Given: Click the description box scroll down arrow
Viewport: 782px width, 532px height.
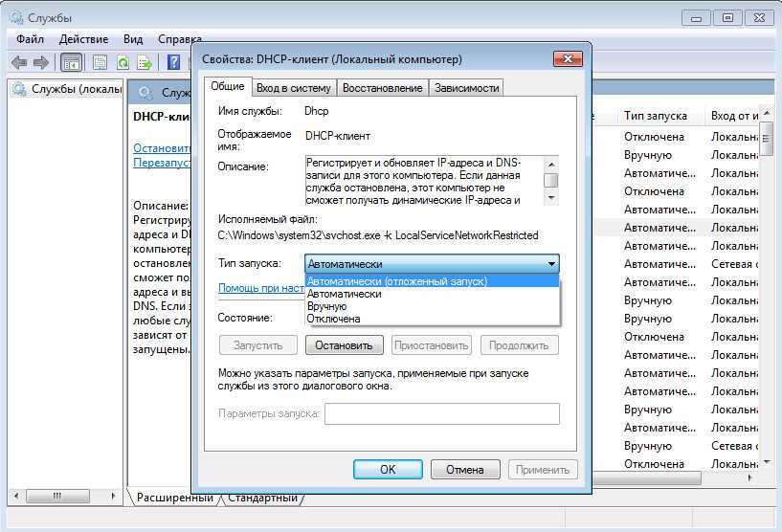Looking at the screenshot, I should pyautogui.click(x=550, y=197).
